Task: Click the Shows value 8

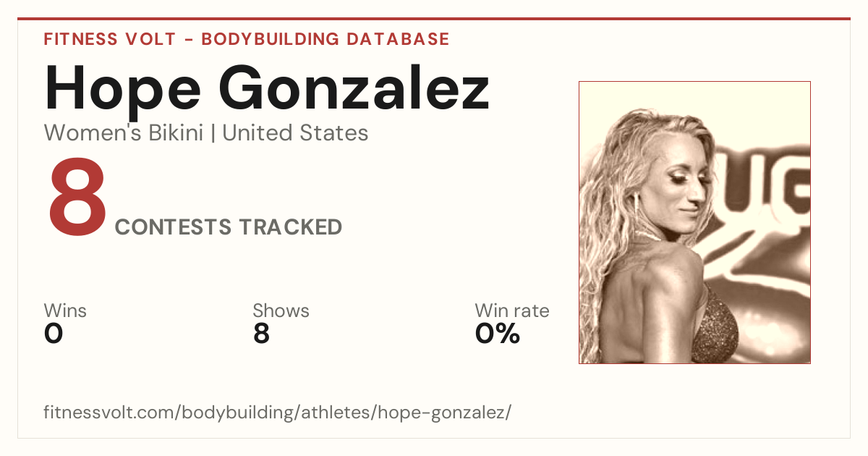Action: (261, 334)
